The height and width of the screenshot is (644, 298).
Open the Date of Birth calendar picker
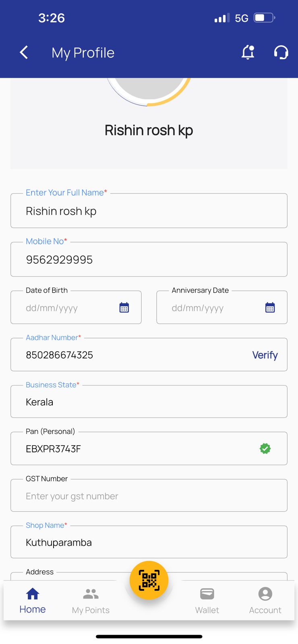coord(124,308)
